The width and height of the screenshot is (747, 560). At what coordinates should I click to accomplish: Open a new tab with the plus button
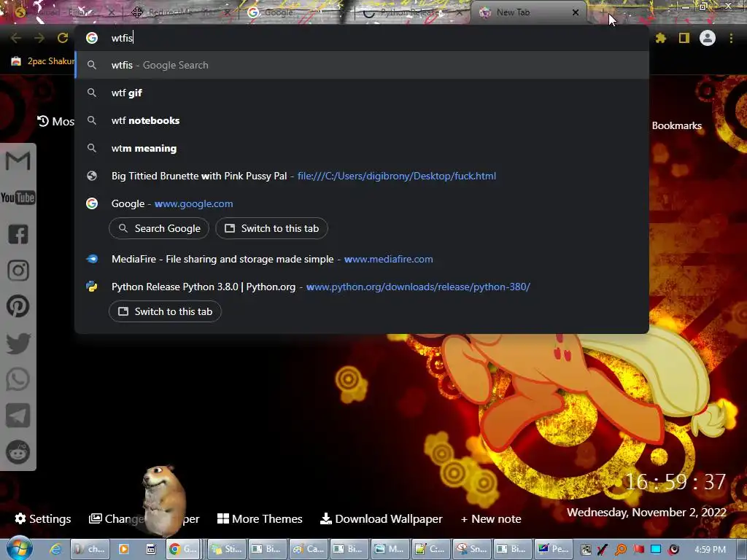[x=603, y=12]
